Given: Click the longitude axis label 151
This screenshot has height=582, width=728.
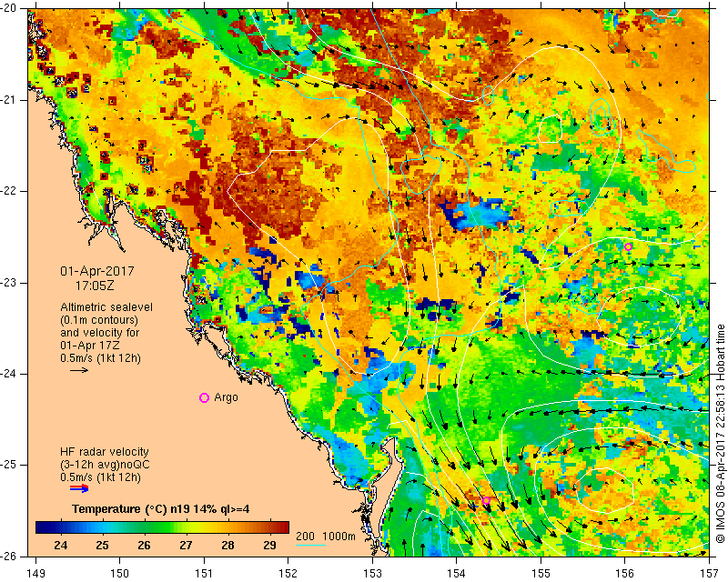Looking at the screenshot, I should [x=204, y=573].
